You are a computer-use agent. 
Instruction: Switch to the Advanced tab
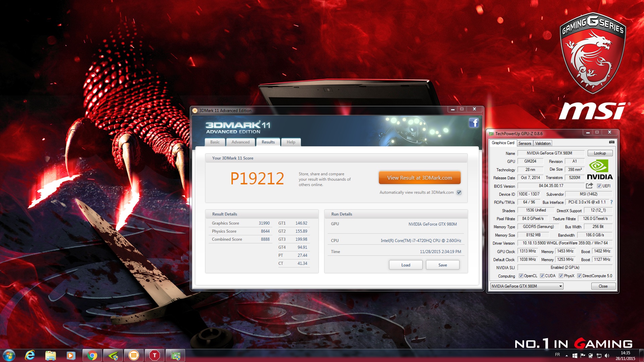(x=240, y=142)
